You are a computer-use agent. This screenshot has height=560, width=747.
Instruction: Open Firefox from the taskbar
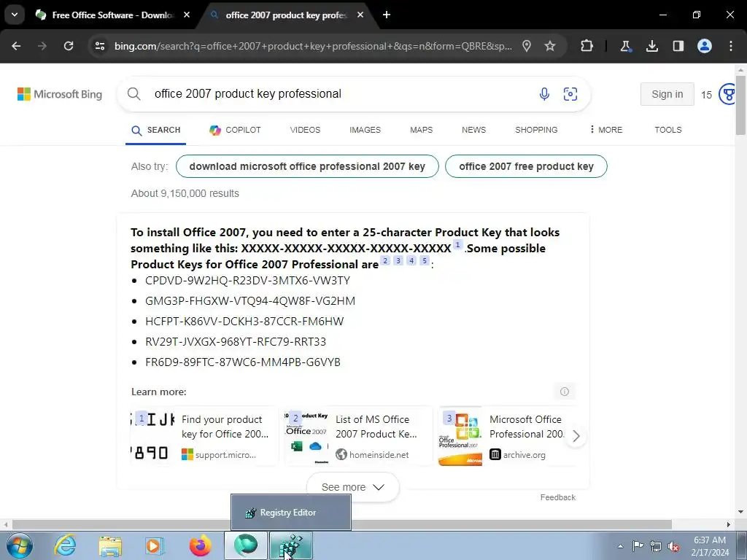point(201,545)
